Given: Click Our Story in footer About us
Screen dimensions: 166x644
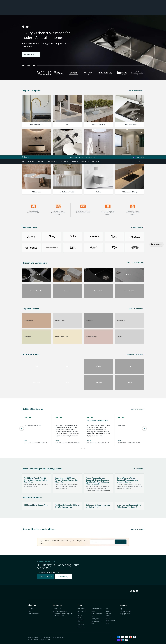Looking at the screenshot, I should click(x=31, y=609).
